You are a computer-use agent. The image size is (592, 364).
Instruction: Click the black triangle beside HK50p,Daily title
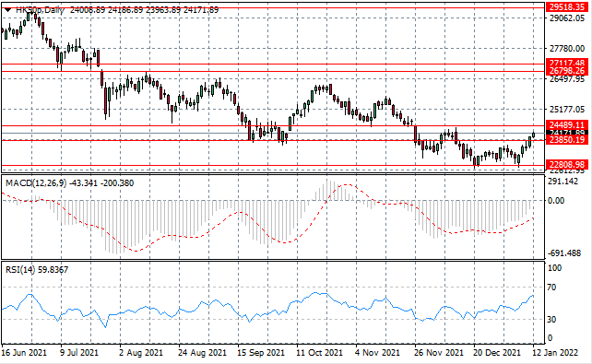point(8,10)
